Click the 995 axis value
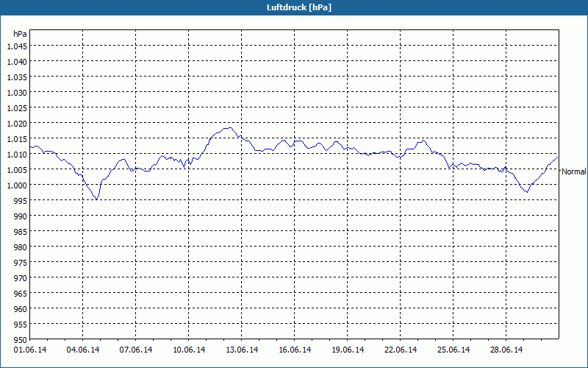 click(21, 201)
